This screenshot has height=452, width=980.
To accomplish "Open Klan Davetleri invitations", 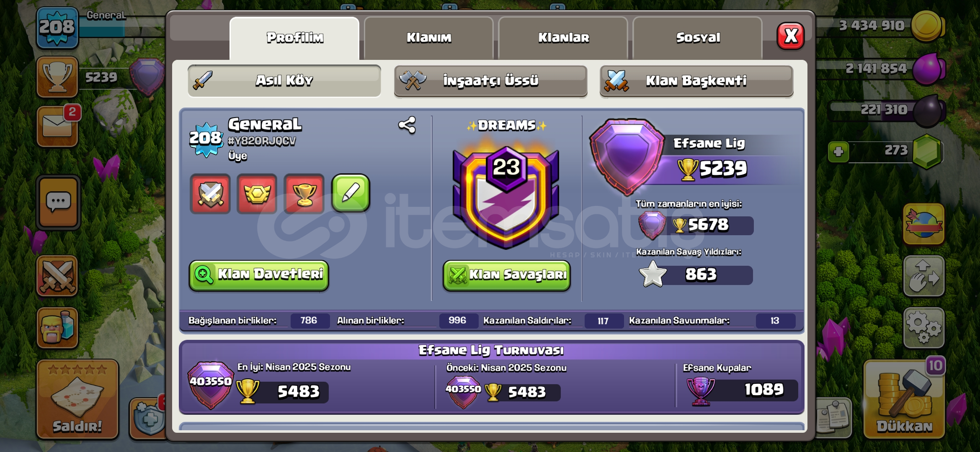I will 259,275.
